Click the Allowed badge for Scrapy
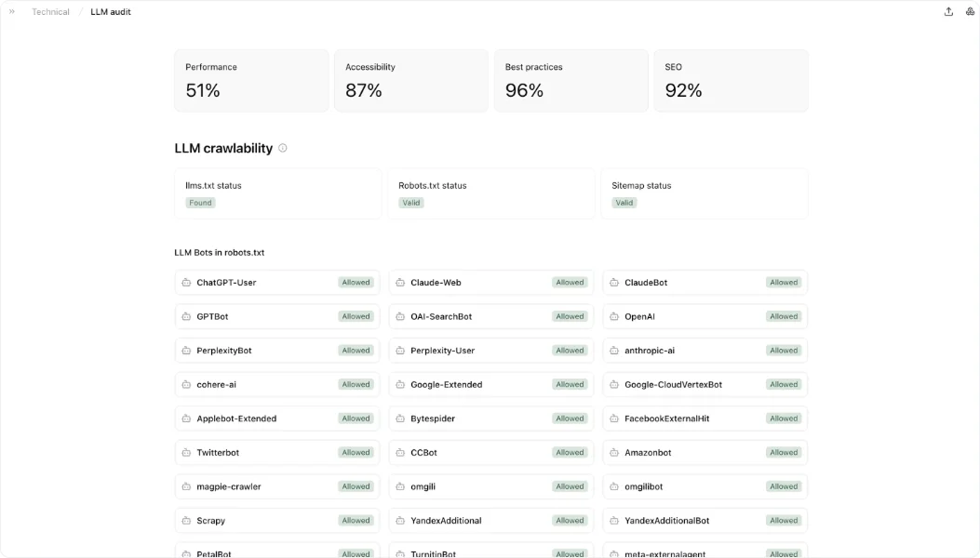980x558 pixels. point(356,521)
